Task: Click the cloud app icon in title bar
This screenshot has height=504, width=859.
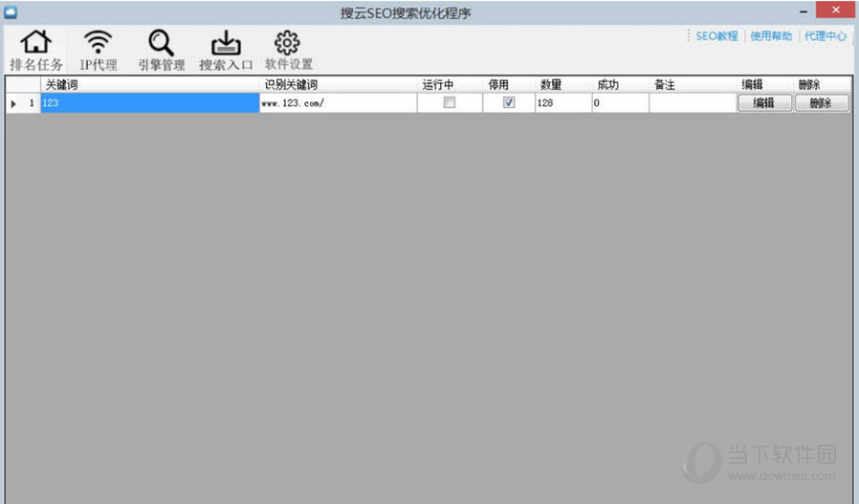Action: click(x=11, y=11)
